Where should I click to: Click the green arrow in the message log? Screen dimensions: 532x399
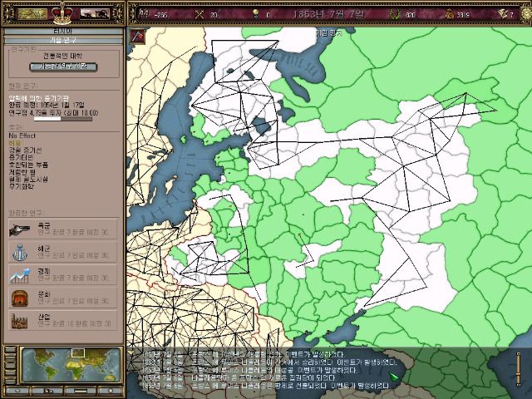coord(393,377)
